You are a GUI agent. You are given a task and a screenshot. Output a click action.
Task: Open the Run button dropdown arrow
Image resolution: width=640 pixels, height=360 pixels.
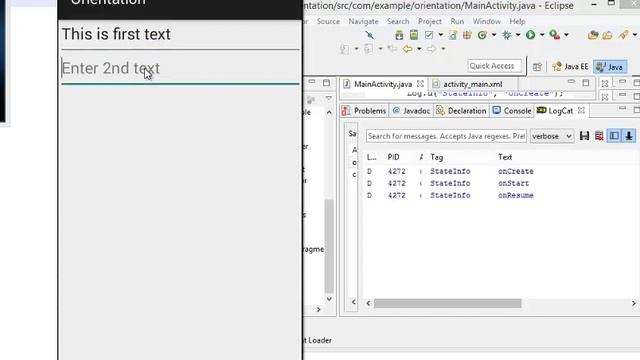pos(542,35)
